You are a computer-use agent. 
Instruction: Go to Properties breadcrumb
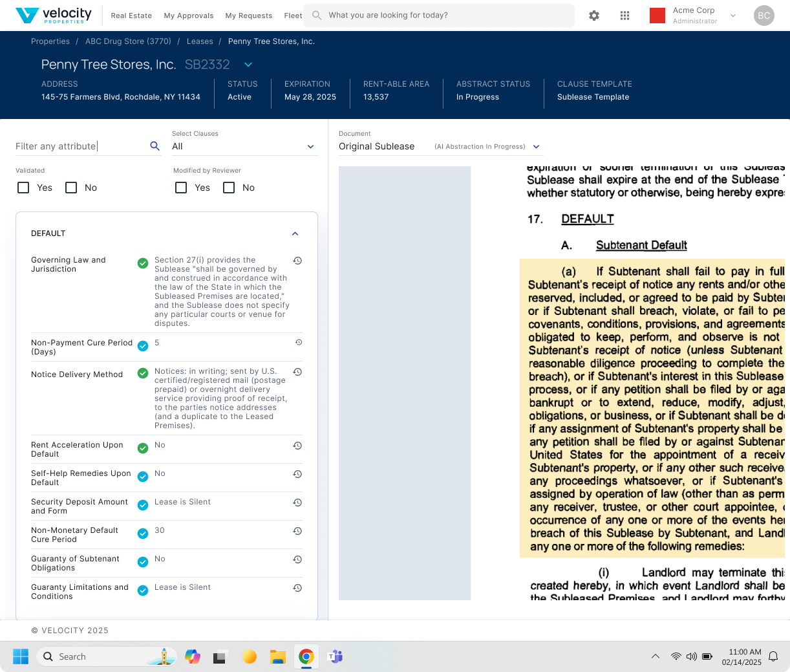[50, 41]
